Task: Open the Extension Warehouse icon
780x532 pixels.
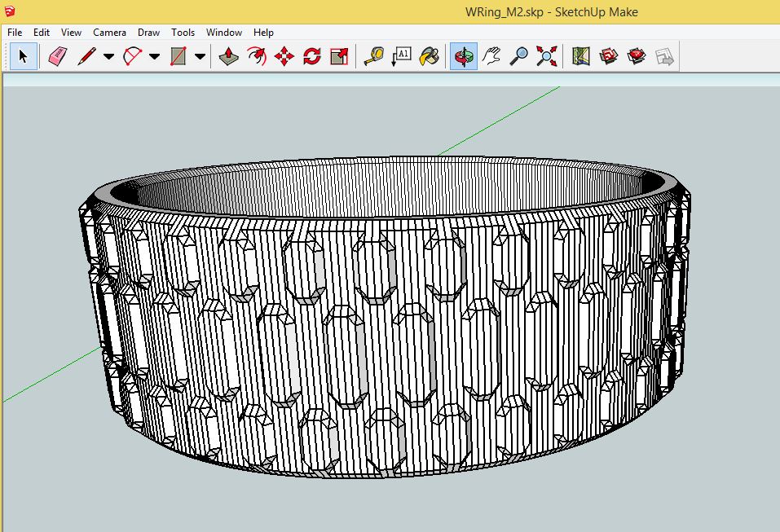Action: coord(637,56)
